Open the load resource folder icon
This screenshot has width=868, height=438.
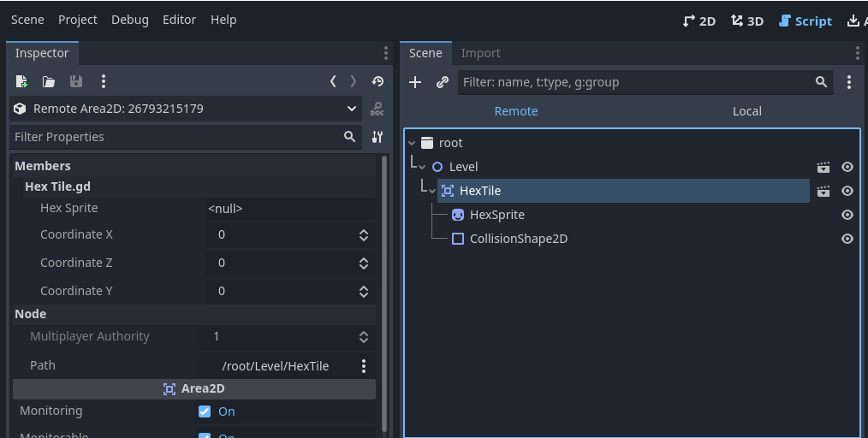pyautogui.click(x=49, y=82)
